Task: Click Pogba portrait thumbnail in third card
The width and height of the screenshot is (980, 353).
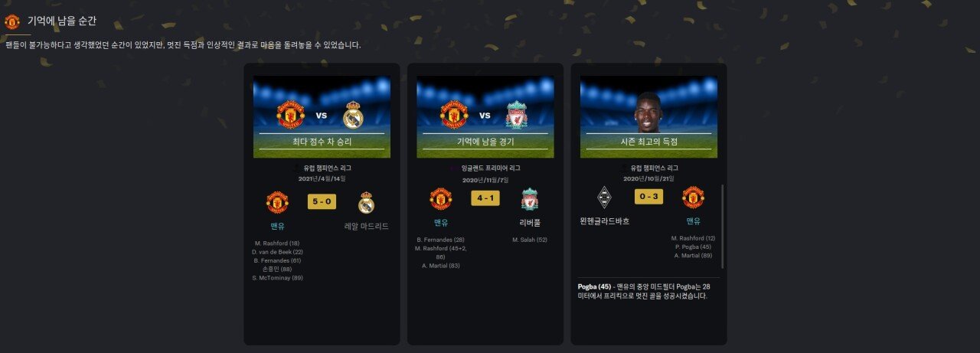Action: point(649,113)
